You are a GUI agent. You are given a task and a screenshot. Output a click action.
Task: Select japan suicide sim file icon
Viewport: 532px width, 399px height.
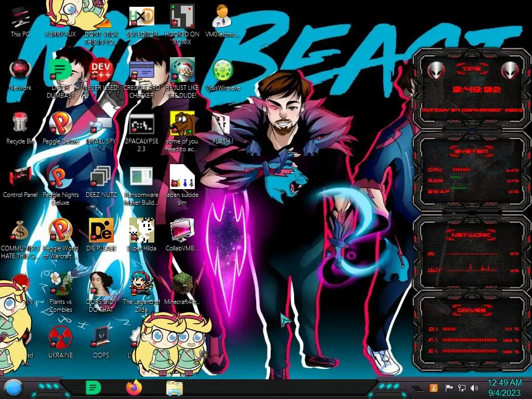182,185
